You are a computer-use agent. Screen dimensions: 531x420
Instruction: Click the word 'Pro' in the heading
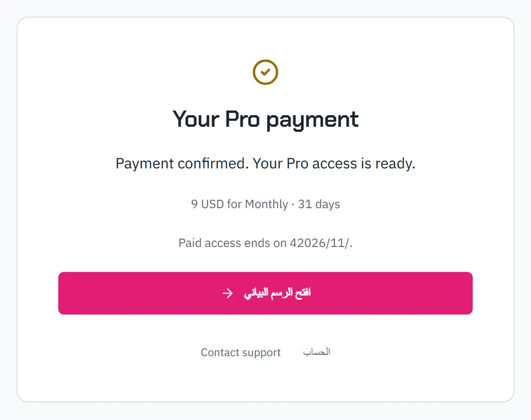242,119
